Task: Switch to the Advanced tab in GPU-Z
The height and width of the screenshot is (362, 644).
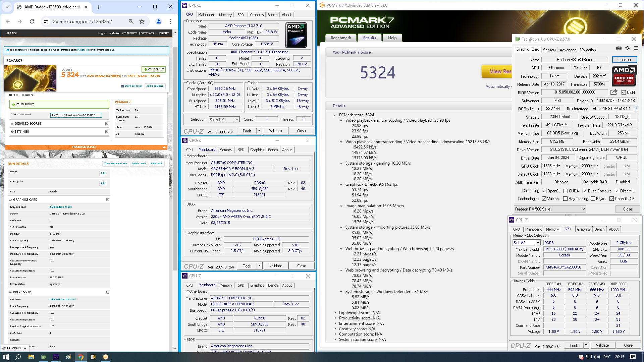Action: pyautogui.click(x=568, y=50)
